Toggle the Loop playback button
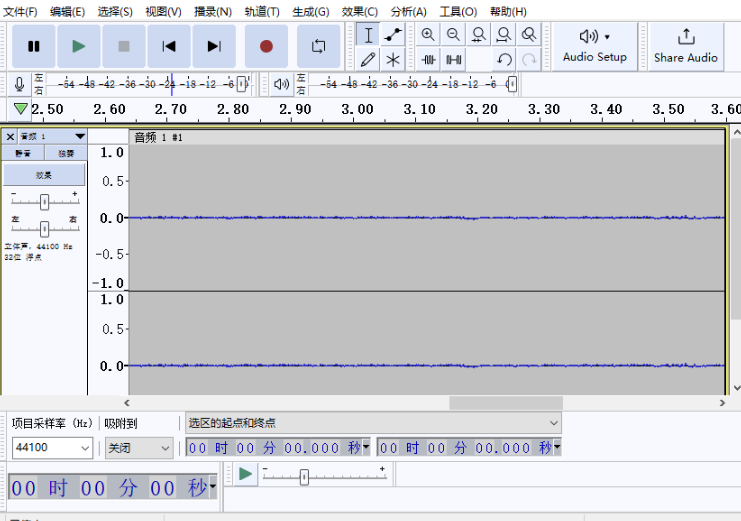741x521 pixels. (x=319, y=46)
